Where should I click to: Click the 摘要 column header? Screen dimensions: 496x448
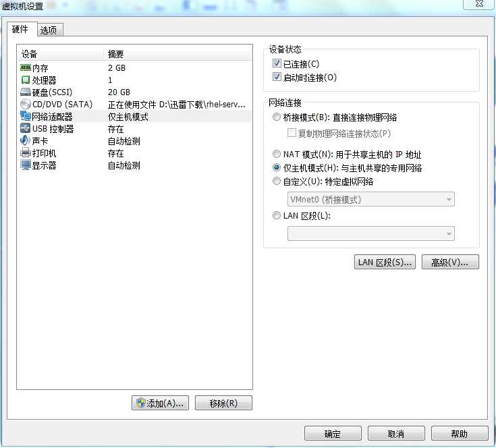[177, 54]
